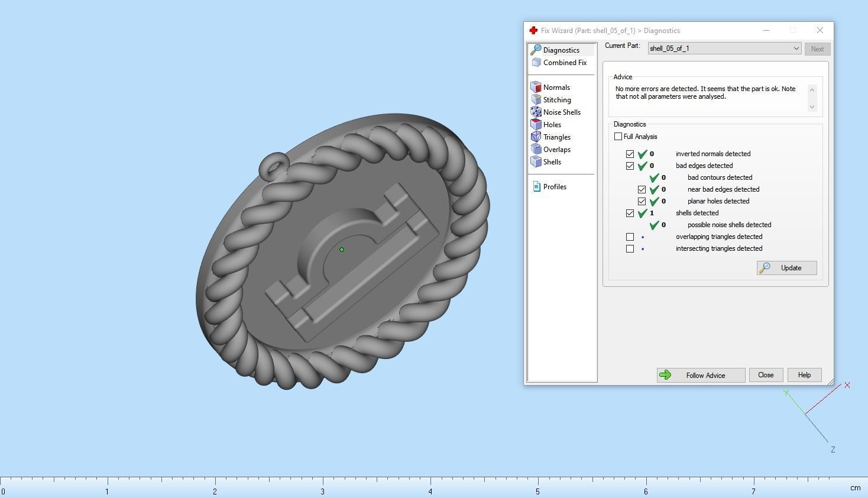
Task: Click the Z axis label of orientation gizmo
Action: [833, 450]
